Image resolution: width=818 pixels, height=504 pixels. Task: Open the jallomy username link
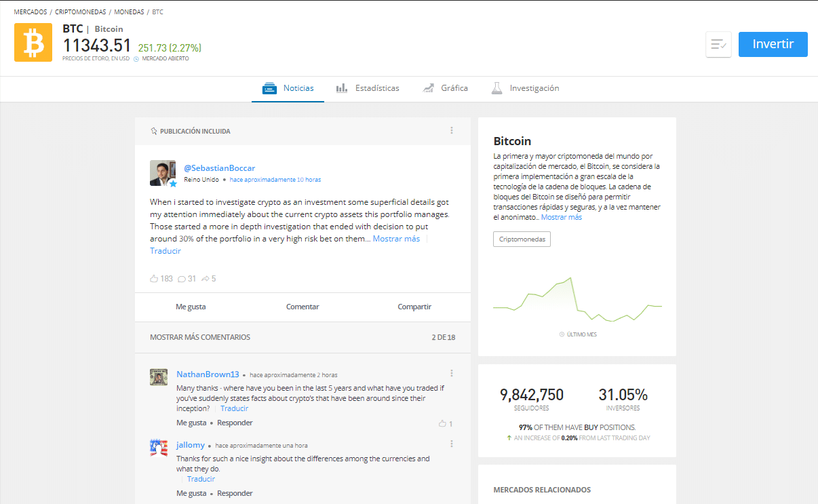(x=191, y=445)
